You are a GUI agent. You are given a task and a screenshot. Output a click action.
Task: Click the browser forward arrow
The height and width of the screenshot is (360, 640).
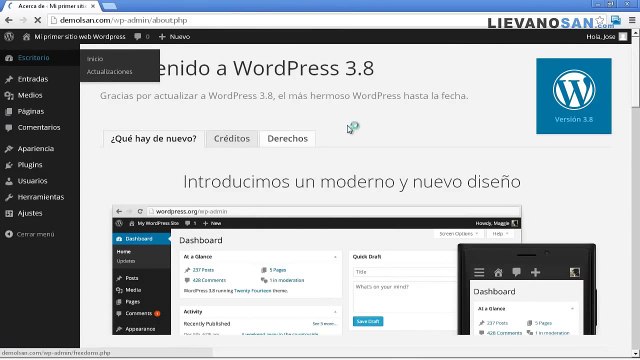point(23,20)
